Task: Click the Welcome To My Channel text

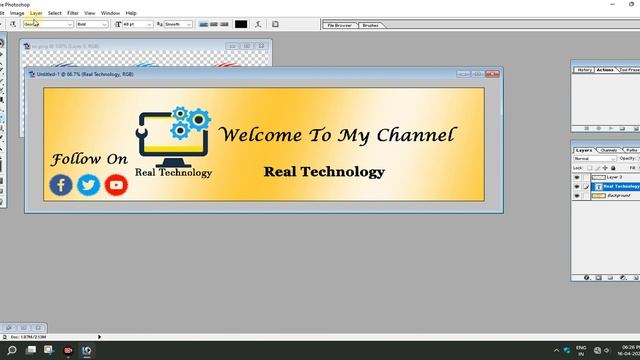Action: tap(337, 135)
